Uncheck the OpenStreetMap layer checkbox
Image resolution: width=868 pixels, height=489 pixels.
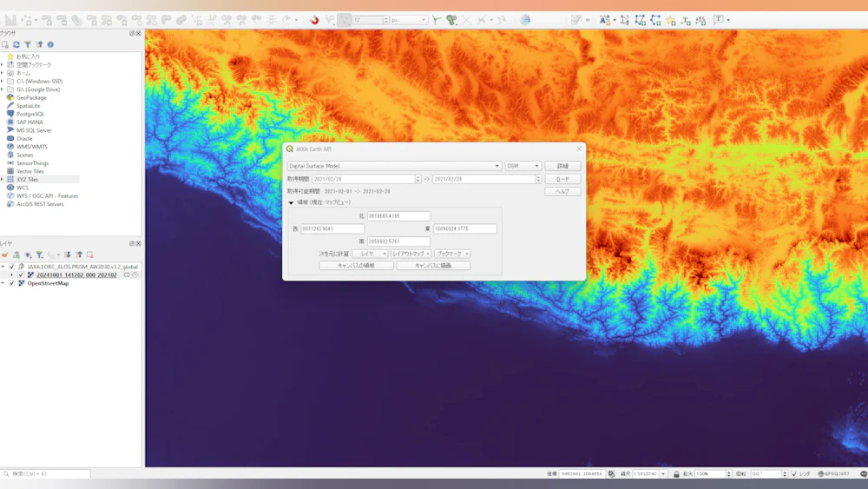coord(11,283)
